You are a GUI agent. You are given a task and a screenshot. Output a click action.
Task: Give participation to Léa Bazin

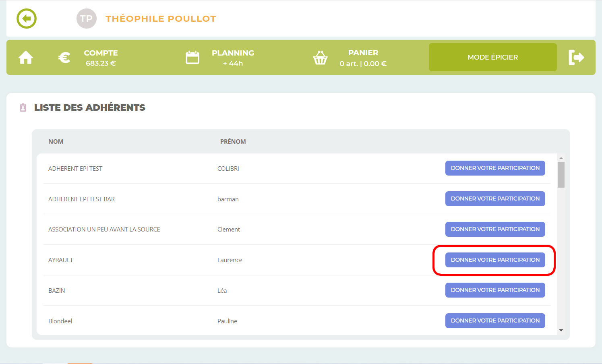(x=495, y=290)
